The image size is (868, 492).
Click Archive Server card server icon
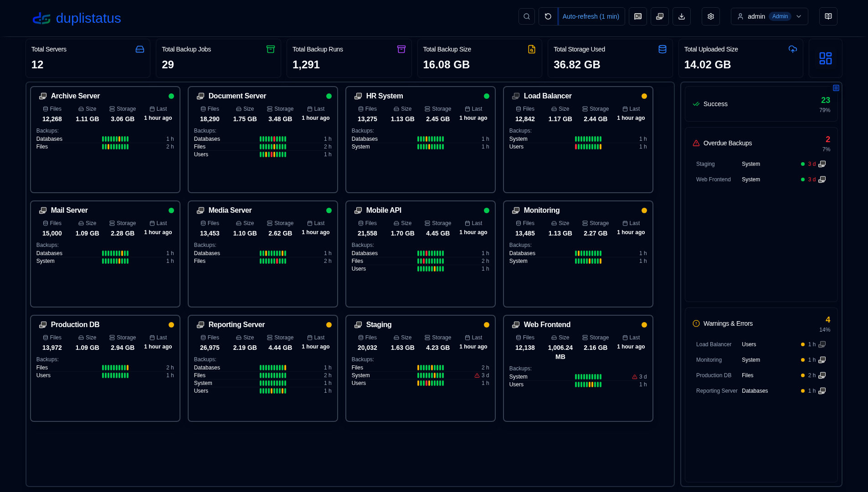coord(43,96)
